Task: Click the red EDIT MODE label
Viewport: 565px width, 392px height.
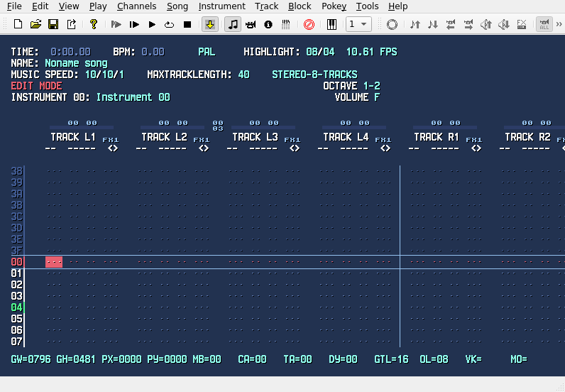Action: tap(36, 86)
